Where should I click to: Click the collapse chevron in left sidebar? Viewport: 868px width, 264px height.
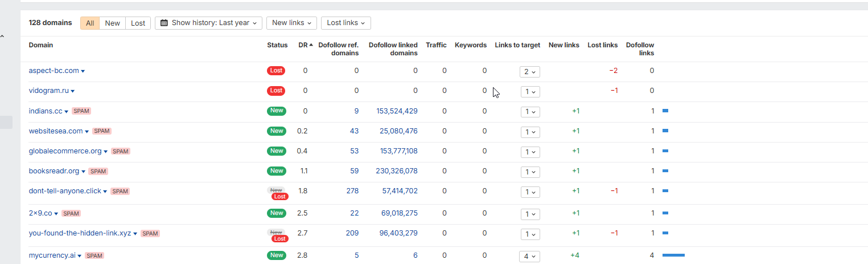pyautogui.click(x=2, y=37)
